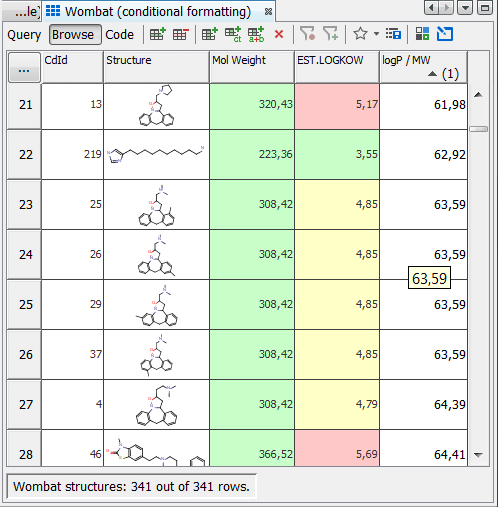Select row header 23
The image size is (498, 507).
coord(24,205)
